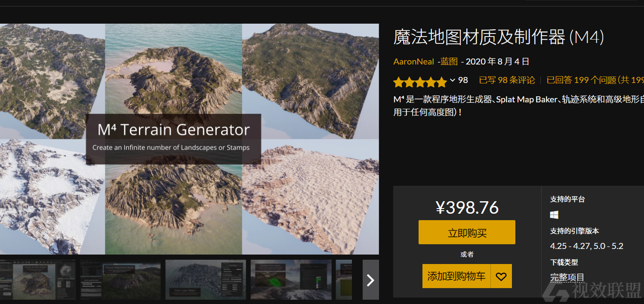
Task: Click the 支持的平台 heading
Action: [567, 200]
